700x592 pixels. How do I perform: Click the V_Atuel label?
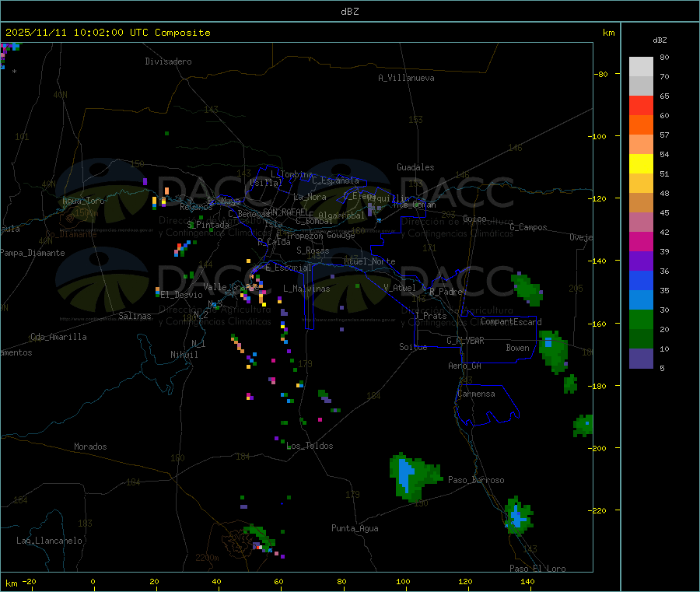click(x=400, y=288)
